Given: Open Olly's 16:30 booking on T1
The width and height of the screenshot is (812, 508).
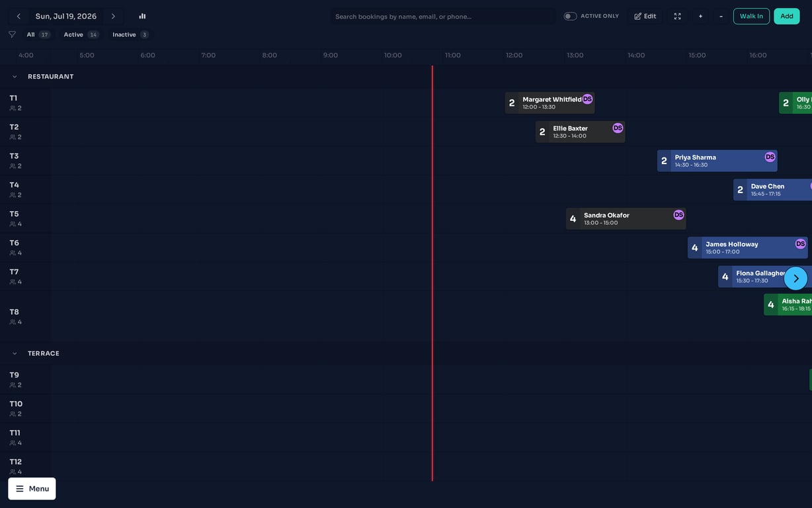Looking at the screenshot, I should (x=795, y=103).
